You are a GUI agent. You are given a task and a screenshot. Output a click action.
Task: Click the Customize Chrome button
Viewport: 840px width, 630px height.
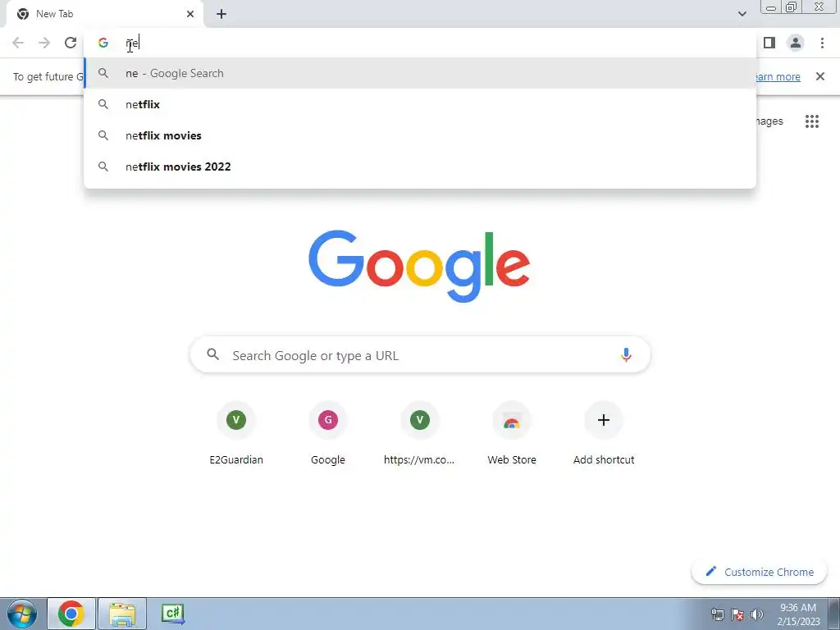pos(759,572)
